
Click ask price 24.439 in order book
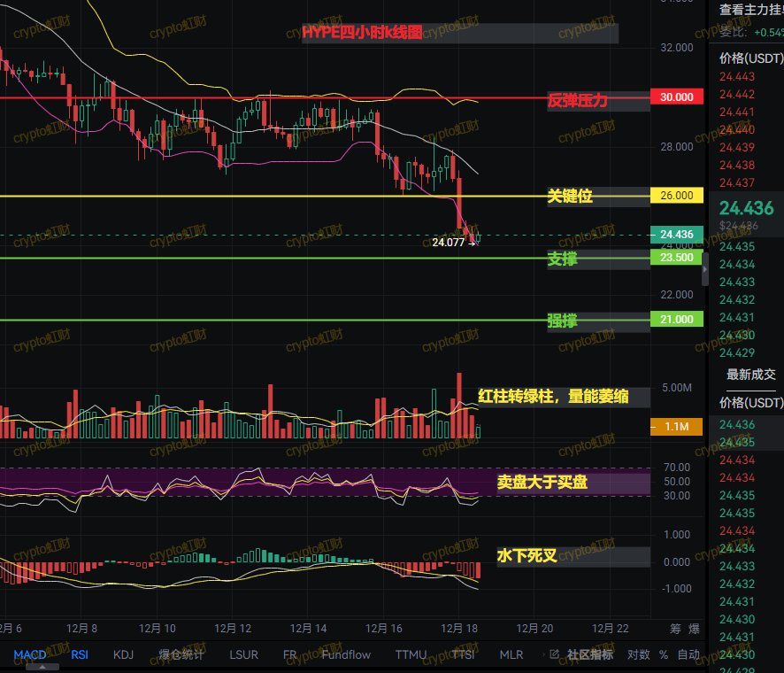737,148
